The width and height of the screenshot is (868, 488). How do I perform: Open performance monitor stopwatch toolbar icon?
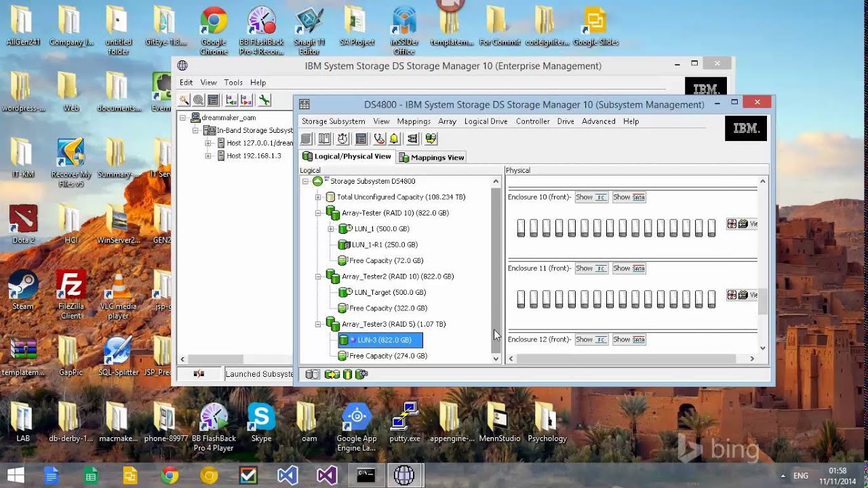(342, 139)
